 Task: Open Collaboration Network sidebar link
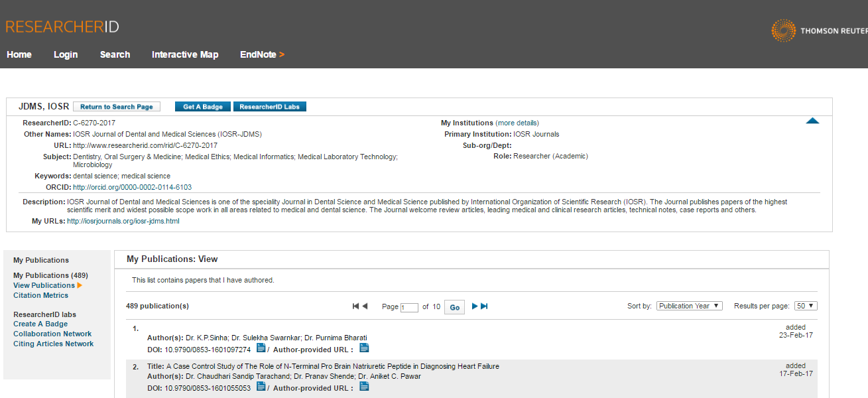[52, 334]
